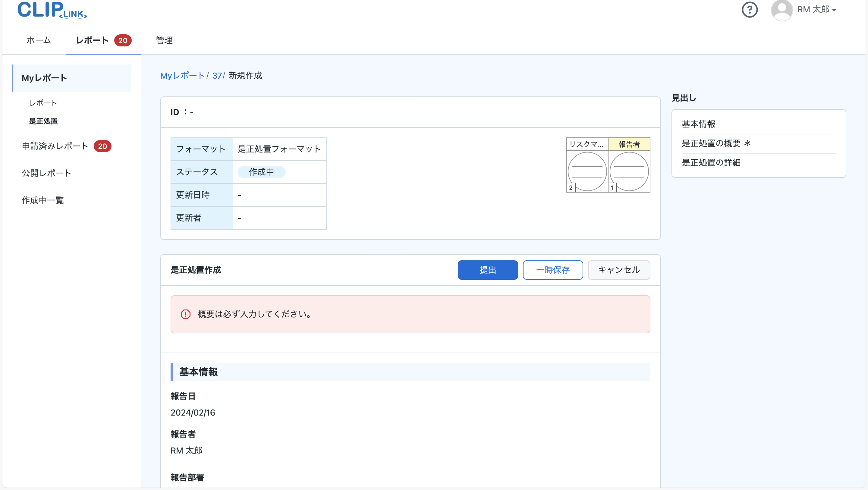Expand the Myレポート section in the sidebar
This screenshot has height=490, width=868.
pos(44,78)
